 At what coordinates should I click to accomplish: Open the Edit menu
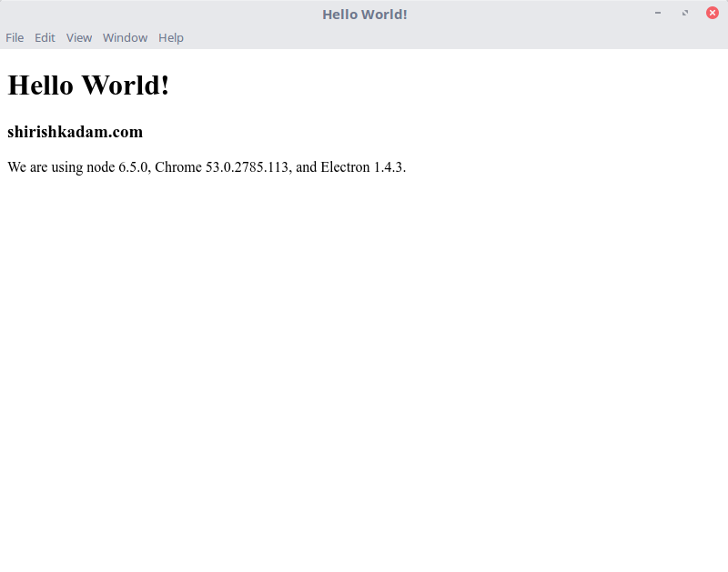pos(45,37)
